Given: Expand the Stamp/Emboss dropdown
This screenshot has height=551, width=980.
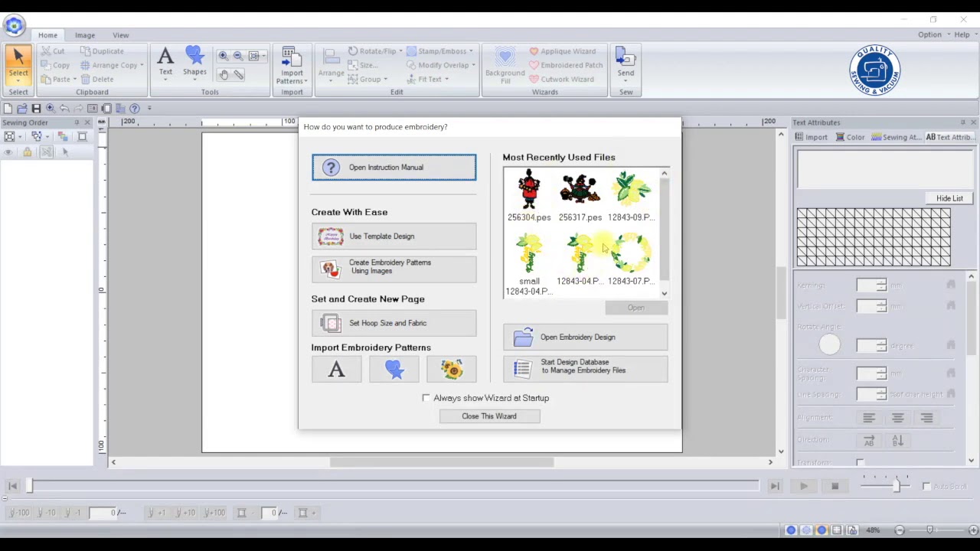Looking at the screenshot, I should pyautogui.click(x=471, y=51).
